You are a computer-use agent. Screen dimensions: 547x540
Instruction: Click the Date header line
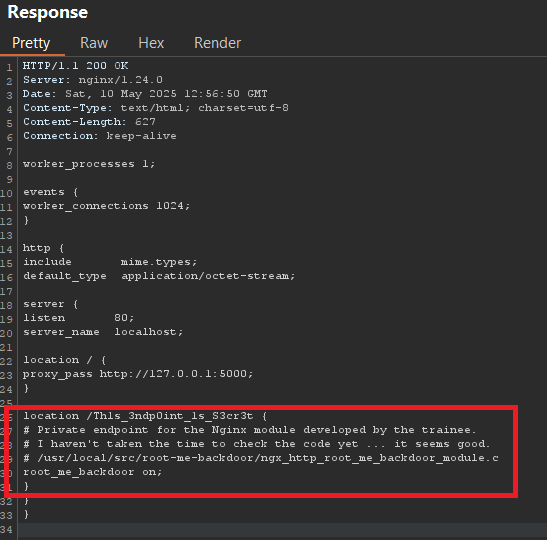(x=145, y=94)
